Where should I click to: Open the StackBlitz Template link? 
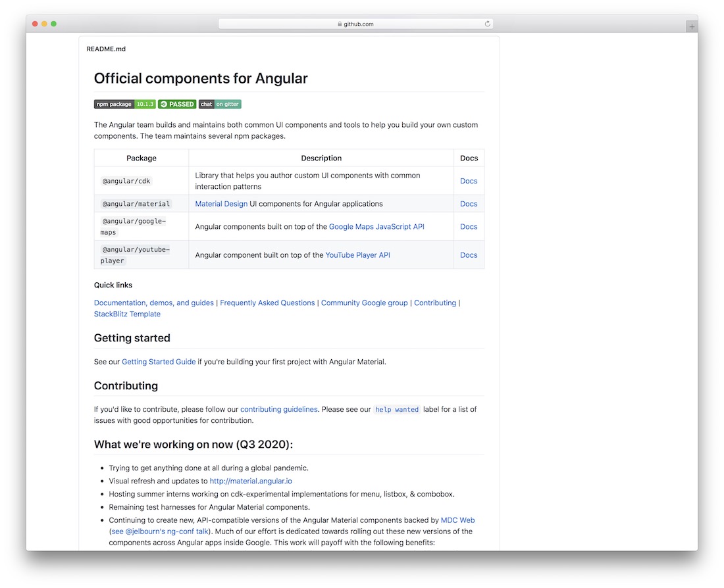[128, 314]
